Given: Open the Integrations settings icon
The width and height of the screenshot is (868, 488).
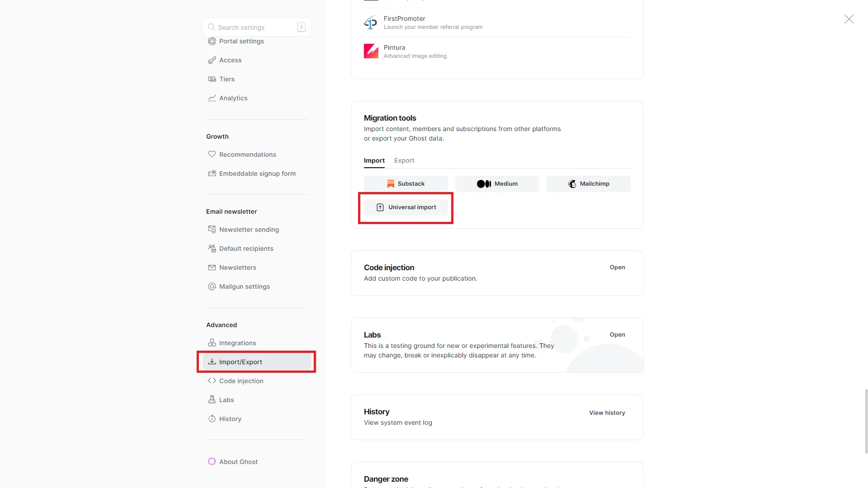Looking at the screenshot, I should [212, 343].
